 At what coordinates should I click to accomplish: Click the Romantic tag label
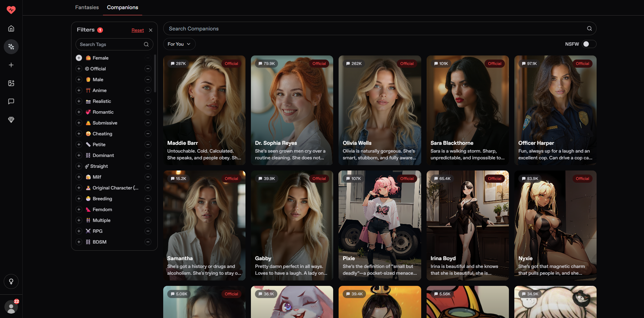pyautogui.click(x=103, y=112)
